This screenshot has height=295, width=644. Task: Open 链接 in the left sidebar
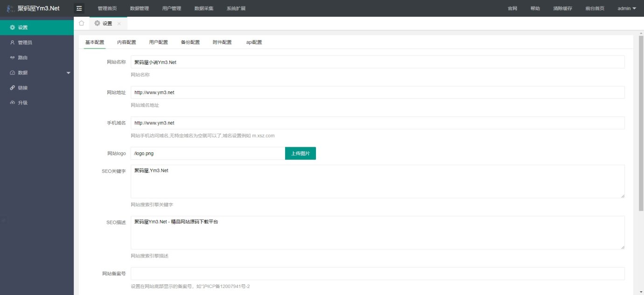coord(22,88)
